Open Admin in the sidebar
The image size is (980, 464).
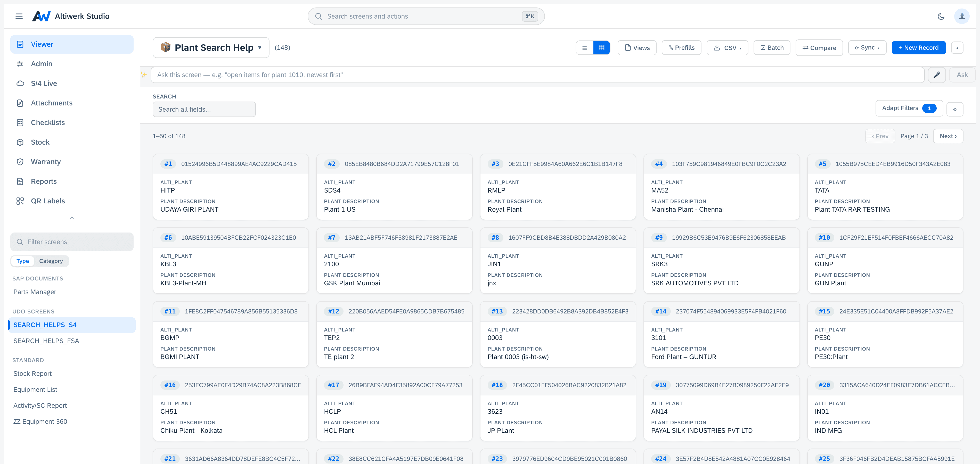point(72,64)
